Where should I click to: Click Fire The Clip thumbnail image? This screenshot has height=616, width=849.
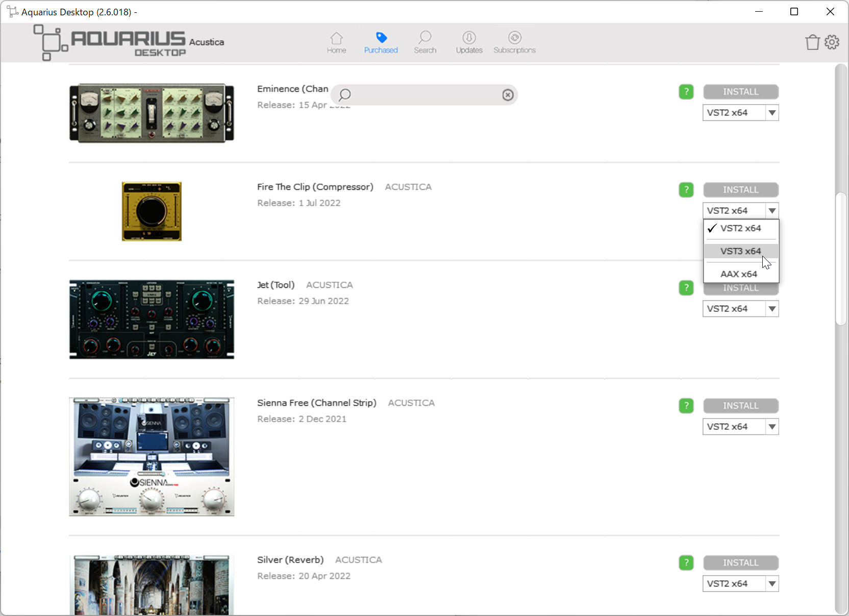[x=152, y=211]
